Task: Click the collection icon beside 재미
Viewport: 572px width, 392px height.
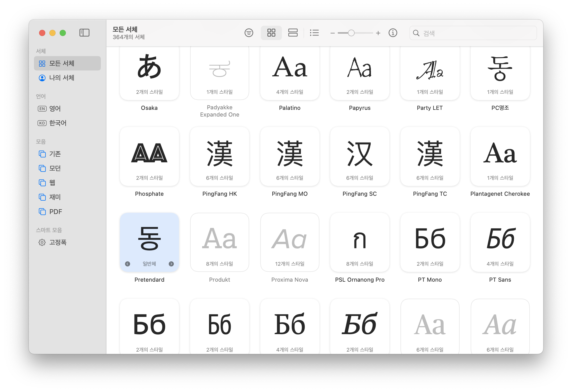Action: pyautogui.click(x=42, y=197)
